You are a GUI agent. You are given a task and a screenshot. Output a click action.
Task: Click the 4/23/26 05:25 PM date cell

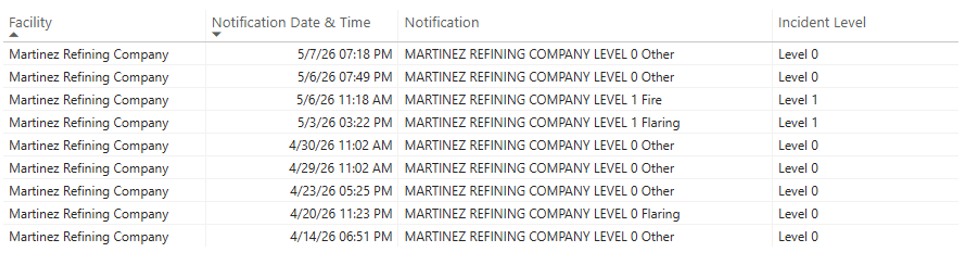(x=341, y=191)
